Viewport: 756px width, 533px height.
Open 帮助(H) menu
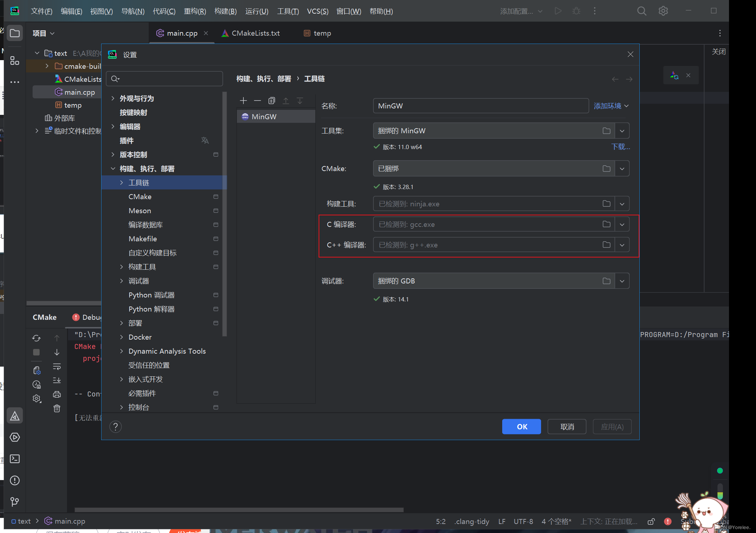(381, 11)
